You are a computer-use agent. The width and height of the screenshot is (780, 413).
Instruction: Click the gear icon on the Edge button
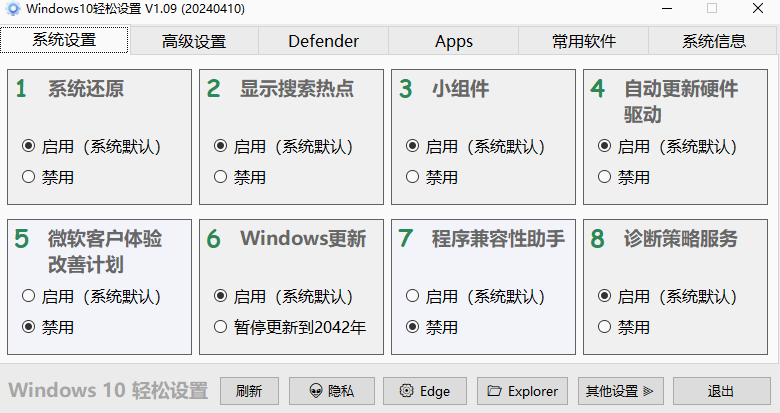pyautogui.click(x=405, y=391)
